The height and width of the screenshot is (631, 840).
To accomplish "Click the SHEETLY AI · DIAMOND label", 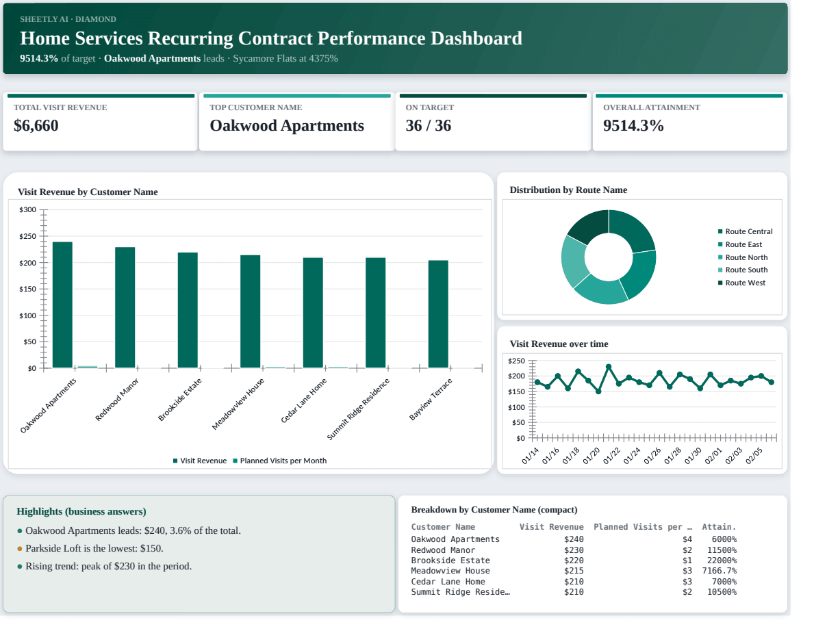I will pos(68,19).
